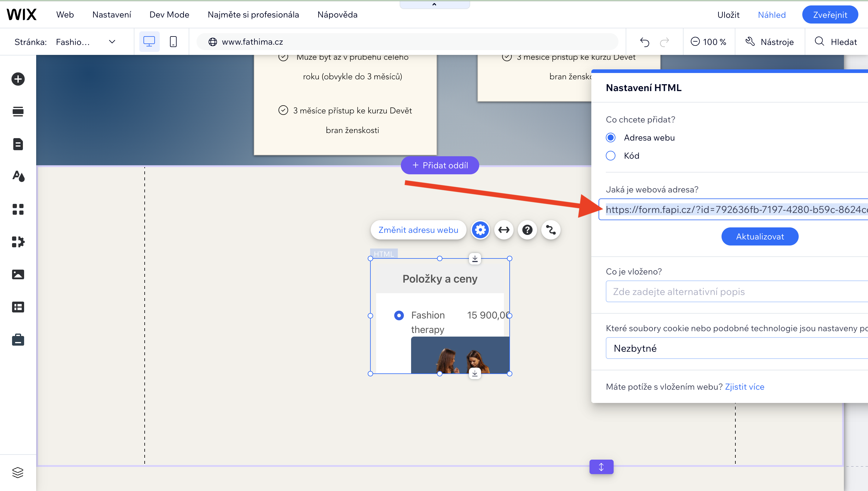Switch to mobile view icon
This screenshot has height=491, width=868.
coord(173,42)
